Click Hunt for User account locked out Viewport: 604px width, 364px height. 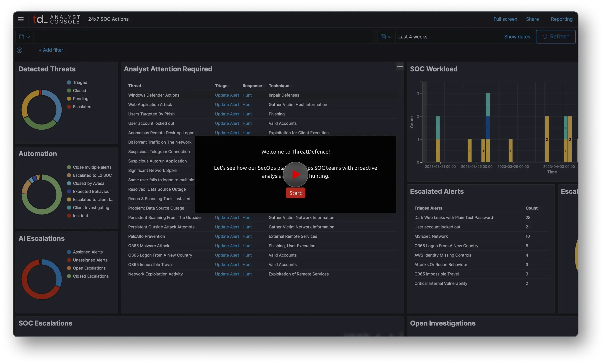247,123
